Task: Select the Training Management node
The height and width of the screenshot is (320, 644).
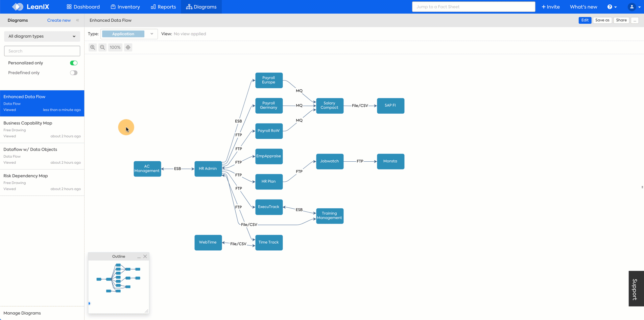Action: 330,216
